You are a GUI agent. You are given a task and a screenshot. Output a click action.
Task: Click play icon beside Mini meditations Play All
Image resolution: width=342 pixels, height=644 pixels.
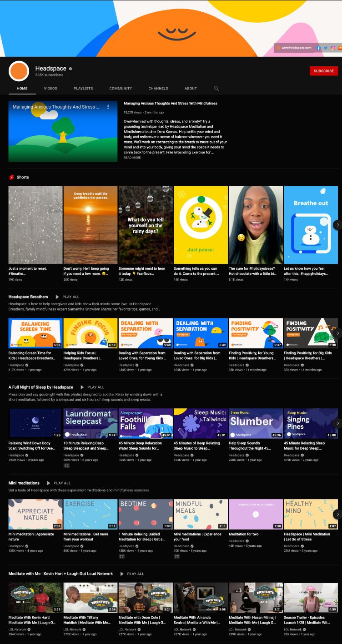tap(49, 483)
